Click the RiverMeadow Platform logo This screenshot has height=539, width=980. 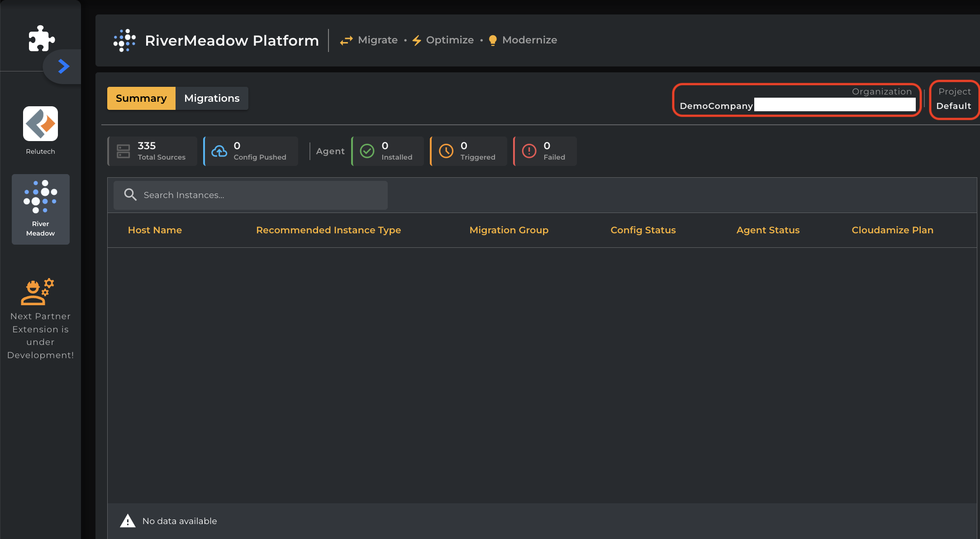125,40
